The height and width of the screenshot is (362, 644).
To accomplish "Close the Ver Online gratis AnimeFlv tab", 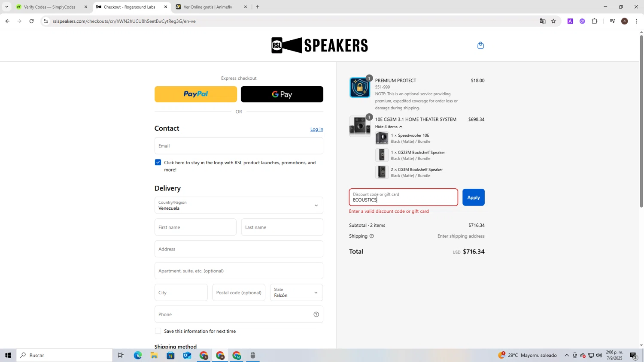I will coord(246,7).
